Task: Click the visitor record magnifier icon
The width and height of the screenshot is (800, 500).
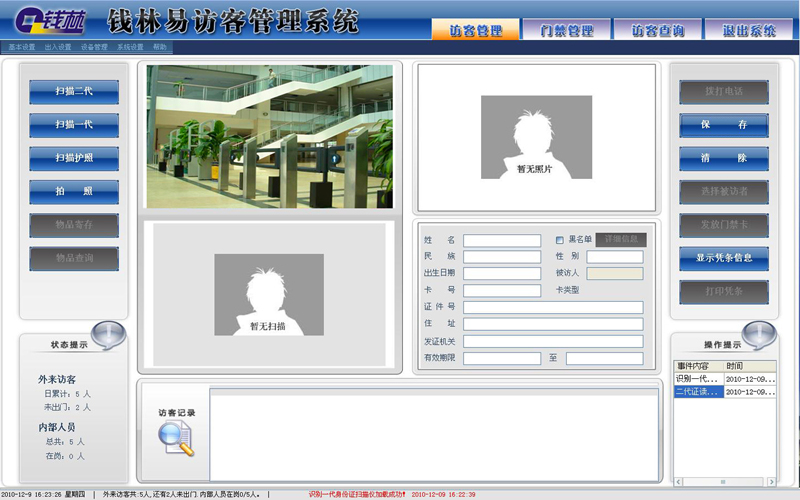Action: 176,439
